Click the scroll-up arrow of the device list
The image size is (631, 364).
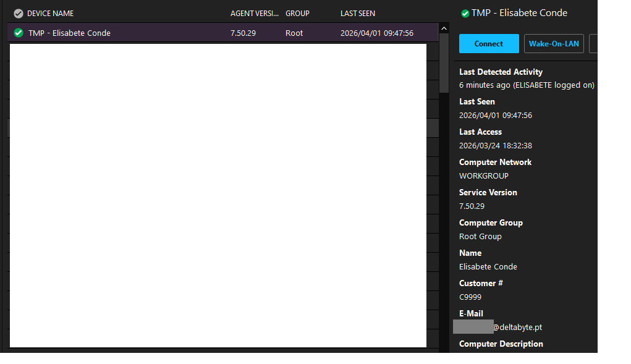[x=444, y=28]
